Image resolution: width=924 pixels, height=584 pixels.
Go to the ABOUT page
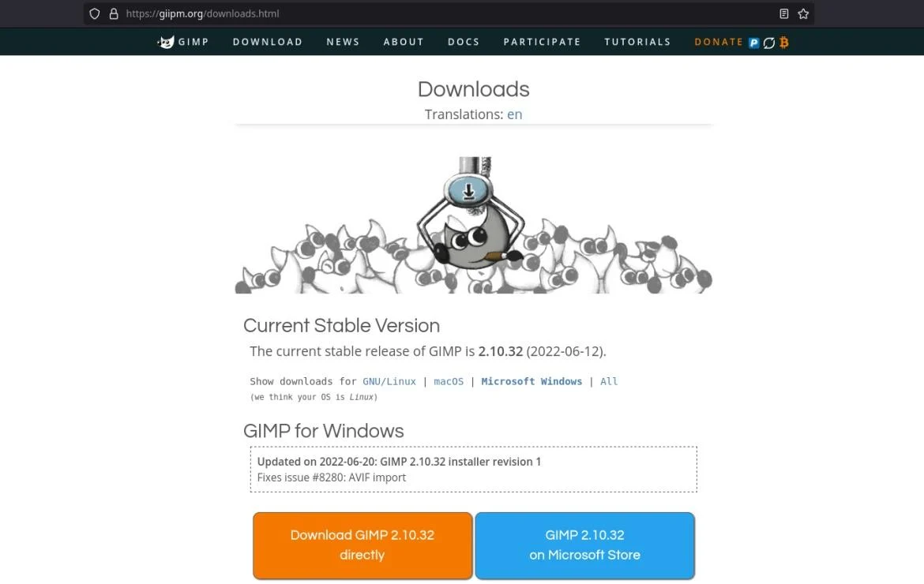(x=404, y=42)
